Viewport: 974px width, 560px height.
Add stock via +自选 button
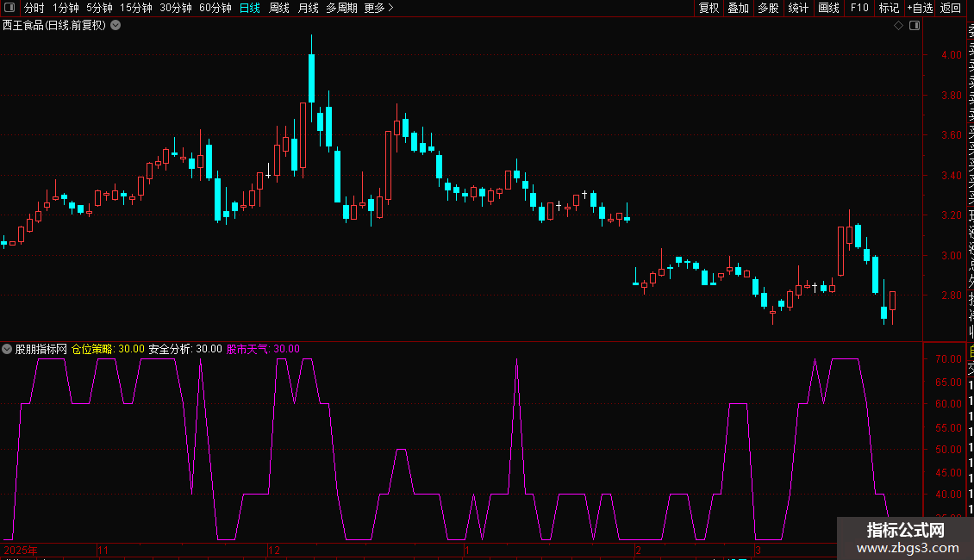coord(920,8)
